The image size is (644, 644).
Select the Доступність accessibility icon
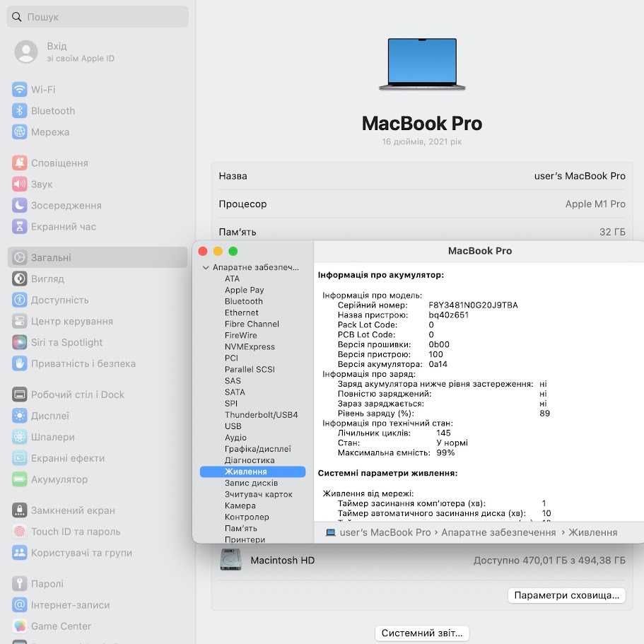pyautogui.click(x=19, y=300)
